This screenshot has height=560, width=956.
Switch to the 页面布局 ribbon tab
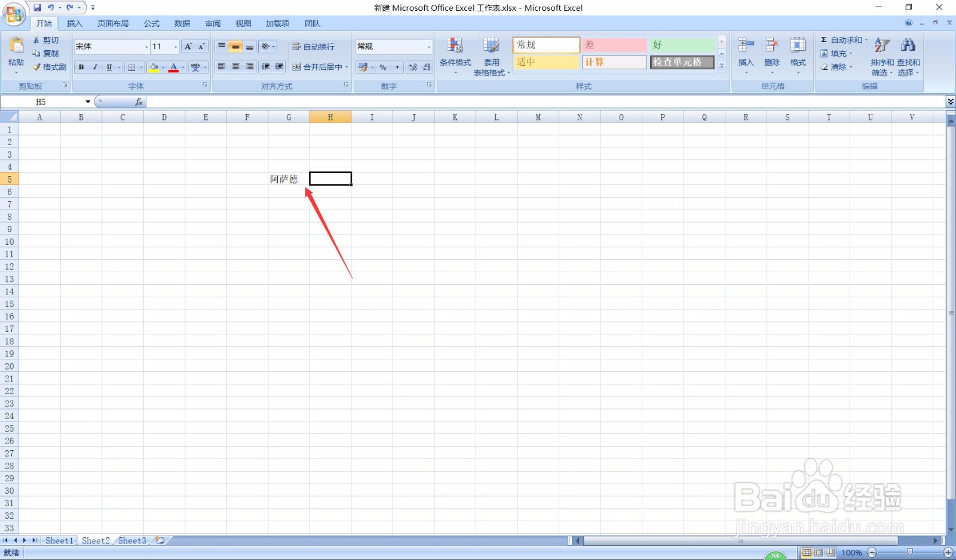pos(113,23)
